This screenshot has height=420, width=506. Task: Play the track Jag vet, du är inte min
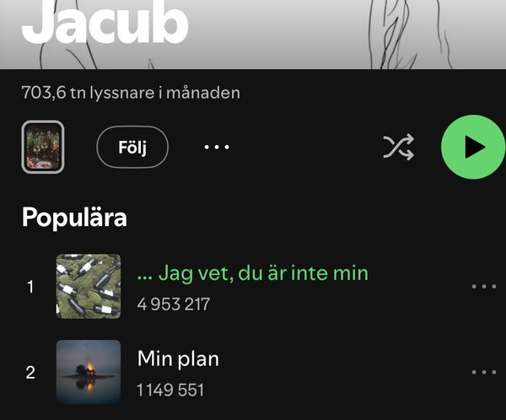coord(253,273)
